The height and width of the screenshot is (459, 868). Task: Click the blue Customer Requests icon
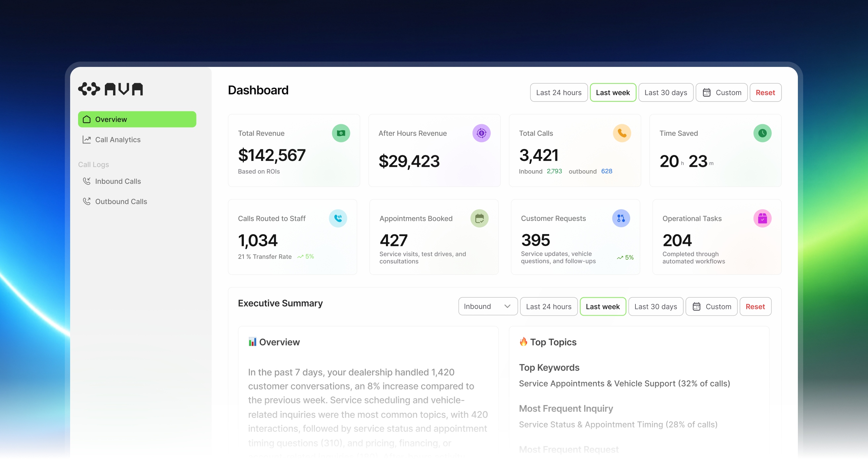[621, 219]
